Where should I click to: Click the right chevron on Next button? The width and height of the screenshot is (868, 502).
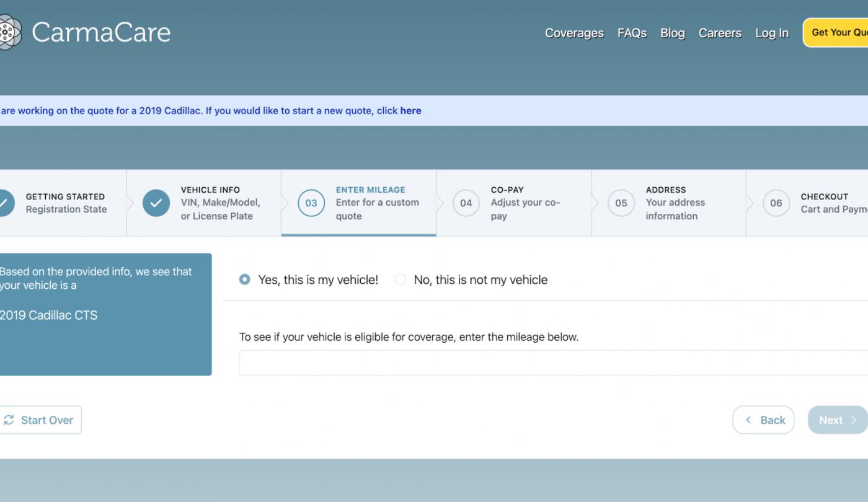click(854, 420)
